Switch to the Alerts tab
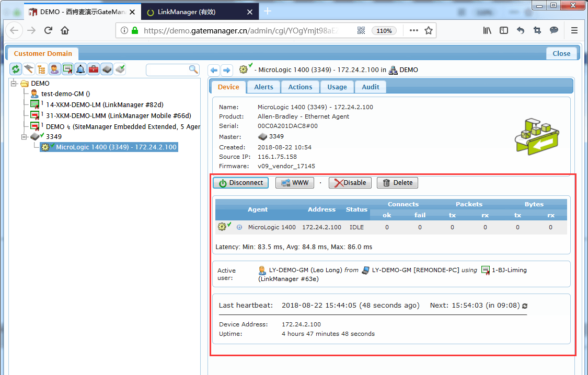This screenshot has width=588, height=375. point(263,87)
